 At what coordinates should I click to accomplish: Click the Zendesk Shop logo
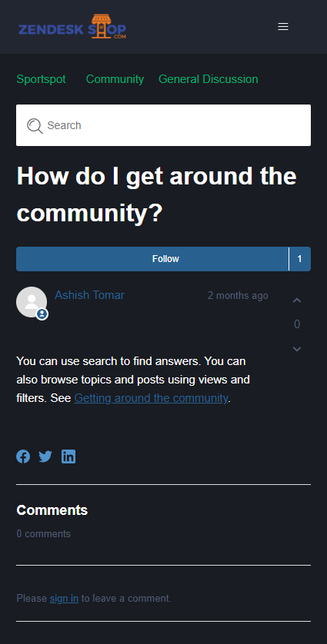[x=72, y=27]
